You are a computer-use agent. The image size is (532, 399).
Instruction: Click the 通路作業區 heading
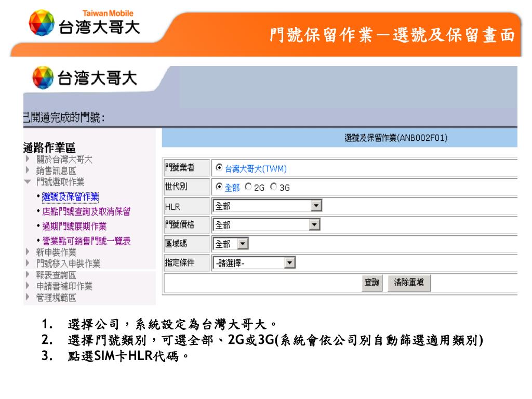point(49,148)
